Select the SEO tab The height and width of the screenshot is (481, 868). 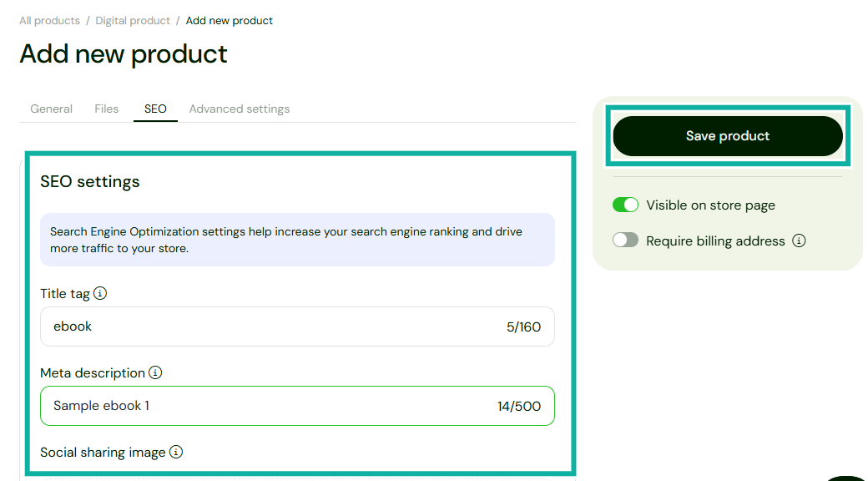(155, 109)
